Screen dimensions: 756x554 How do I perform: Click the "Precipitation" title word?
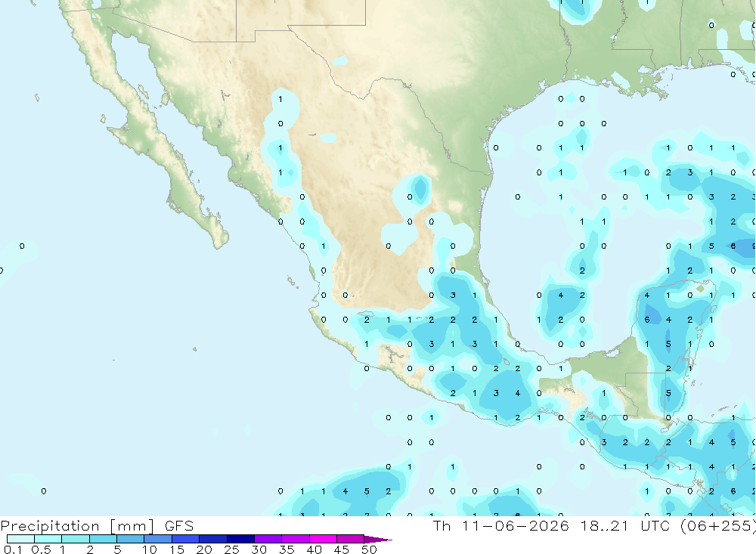pos(50,526)
